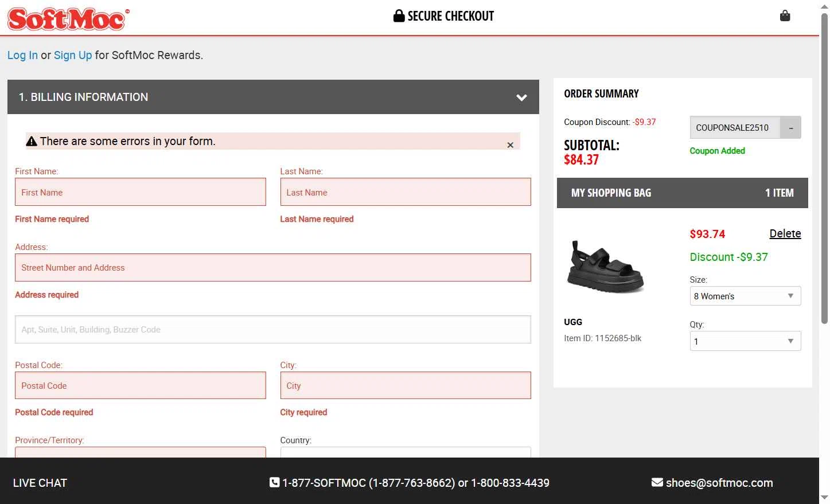Image resolution: width=830 pixels, height=504 pixels.
Task: Focus the First Name field
Action: click(x=141, y=192)
